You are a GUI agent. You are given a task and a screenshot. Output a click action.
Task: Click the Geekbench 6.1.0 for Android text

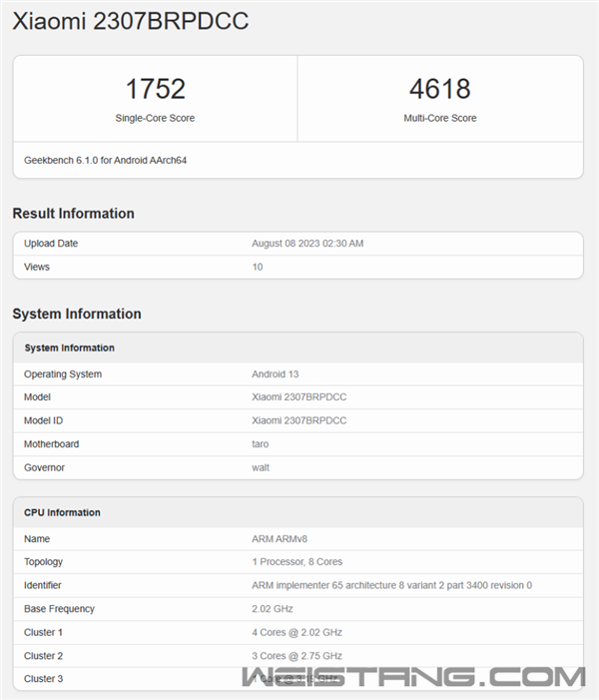click(105, 160)
